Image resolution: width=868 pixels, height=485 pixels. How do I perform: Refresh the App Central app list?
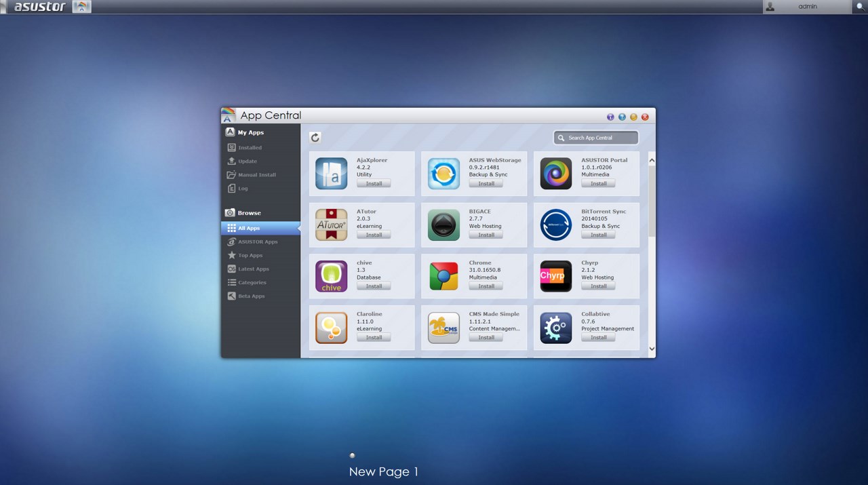click(x=315, y=138)
